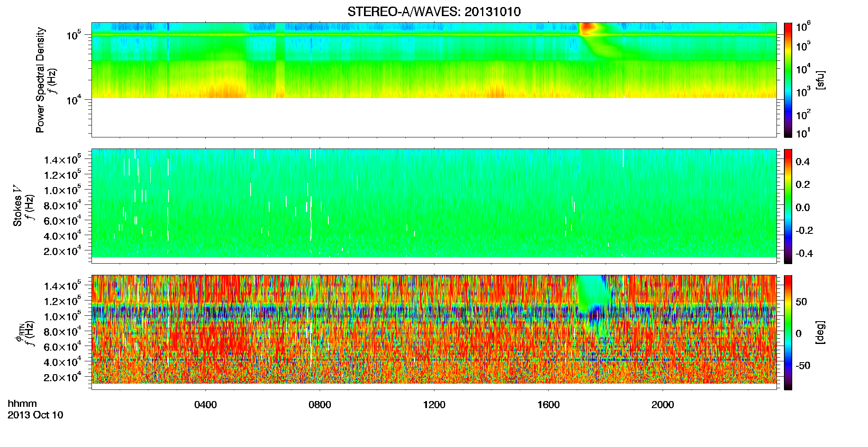Image resolution: width=868 pixels, height=447 pixels.
Task: Select 1.4×10^5 tick in the Stokes V panel
Action: tap(63, 160)
